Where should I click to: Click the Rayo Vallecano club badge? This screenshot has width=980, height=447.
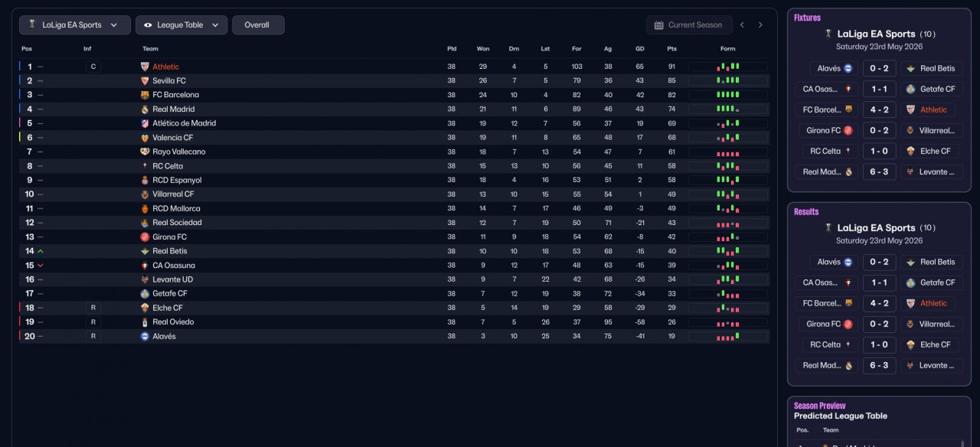click(x=145, y=152)
